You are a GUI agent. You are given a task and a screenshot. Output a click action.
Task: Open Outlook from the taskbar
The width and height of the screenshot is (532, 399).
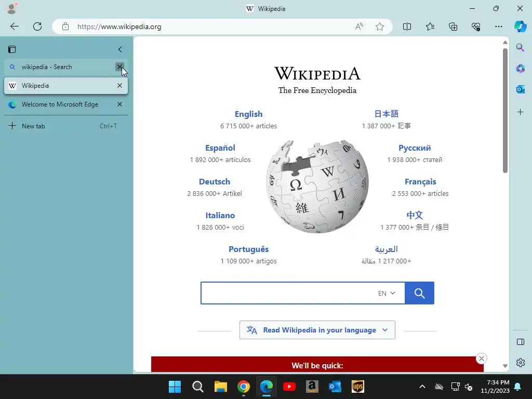tap(335, 387)
